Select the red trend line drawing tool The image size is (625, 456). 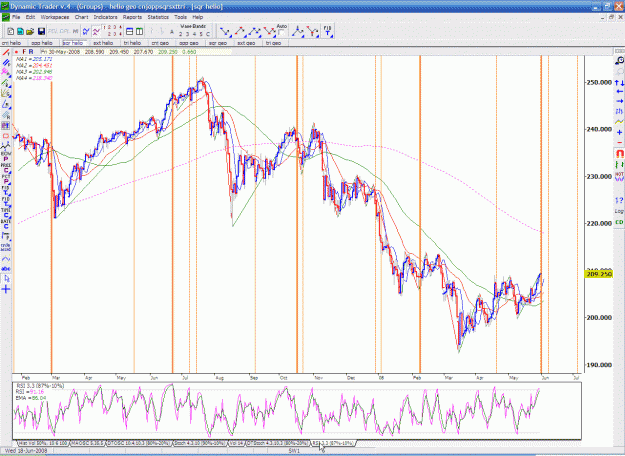6,52
